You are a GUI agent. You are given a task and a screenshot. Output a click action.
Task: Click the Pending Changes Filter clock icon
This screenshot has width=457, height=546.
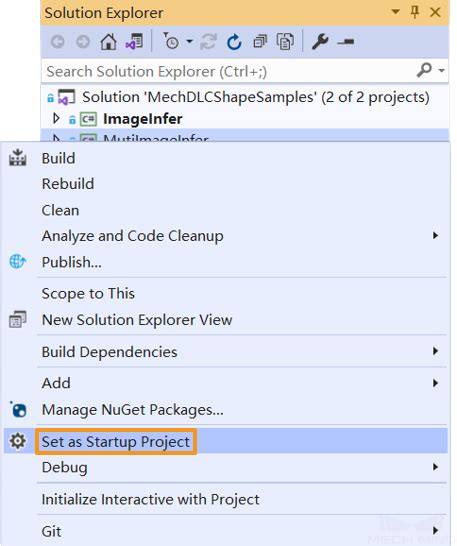[x=171, y=41]
